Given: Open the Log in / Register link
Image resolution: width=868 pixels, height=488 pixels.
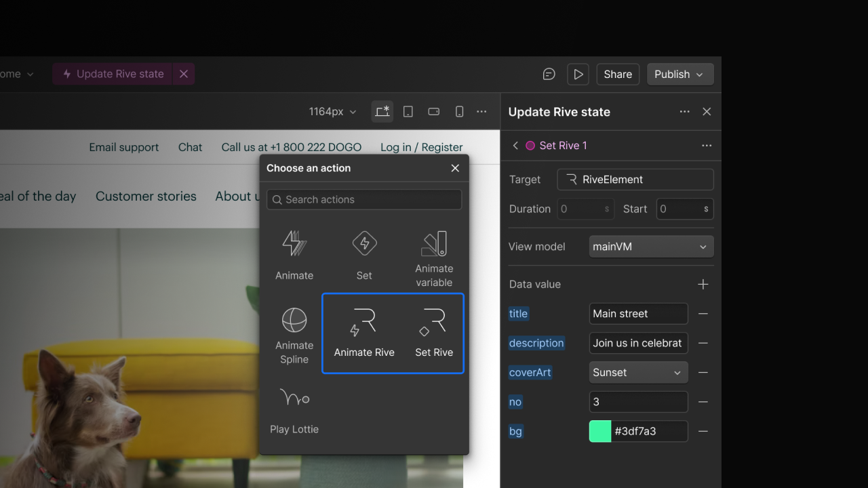Looking at the screenshot, I should point(421,147).
